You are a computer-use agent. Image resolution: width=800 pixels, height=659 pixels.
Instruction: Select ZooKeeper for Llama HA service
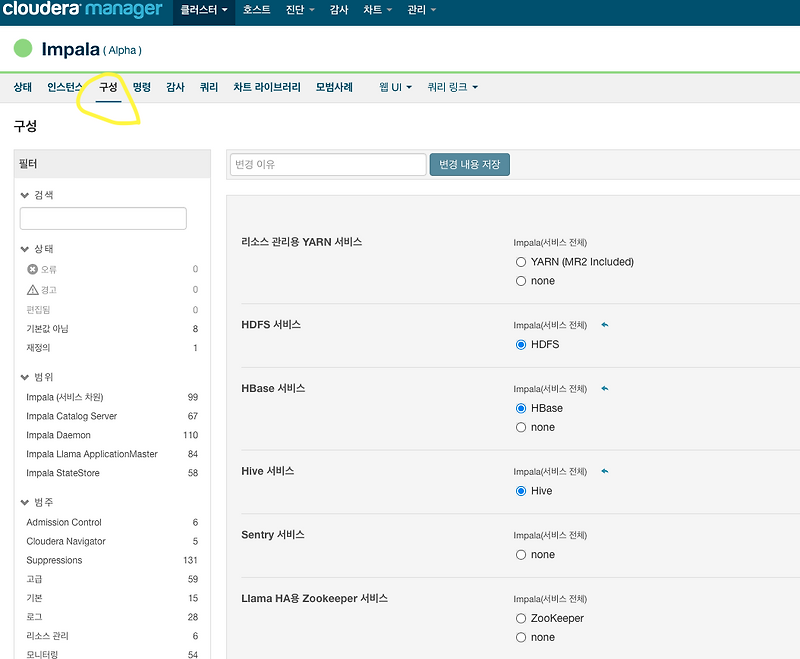tap(520, 619)
